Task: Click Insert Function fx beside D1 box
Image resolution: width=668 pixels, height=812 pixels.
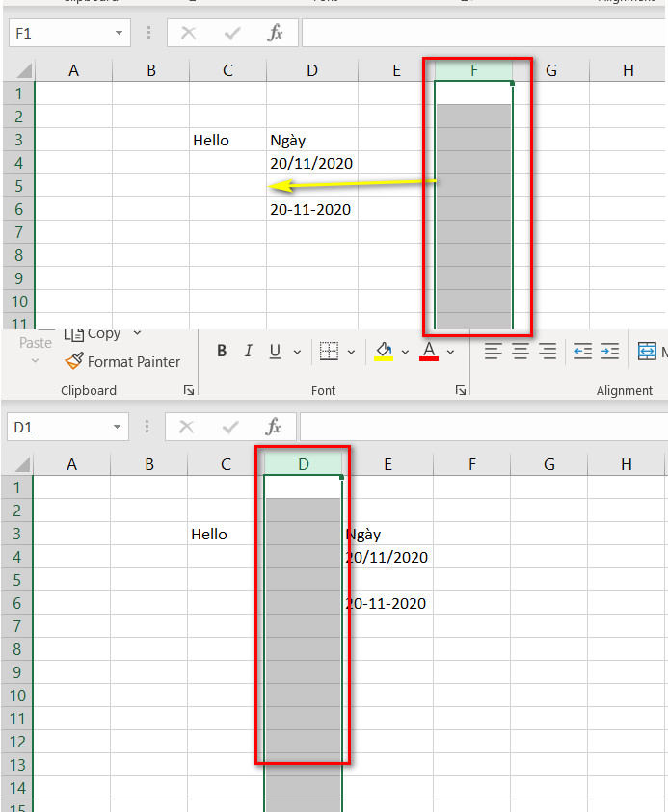Action: pyautogui.click(x=273, y=428)
